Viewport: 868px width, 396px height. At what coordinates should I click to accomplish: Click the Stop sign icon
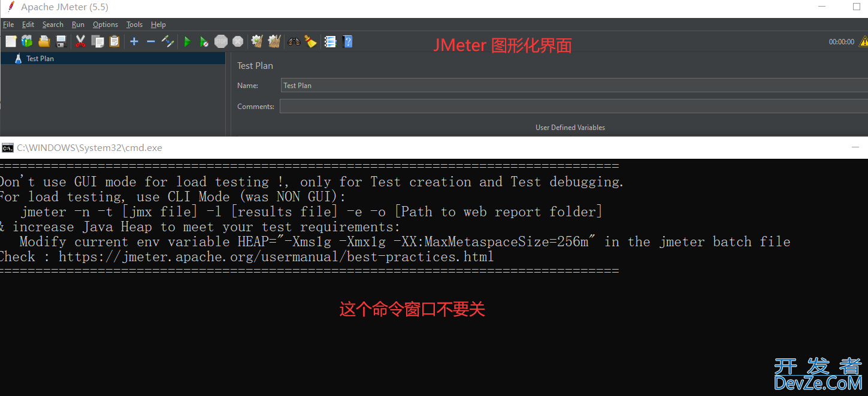[x=221, y=41]
